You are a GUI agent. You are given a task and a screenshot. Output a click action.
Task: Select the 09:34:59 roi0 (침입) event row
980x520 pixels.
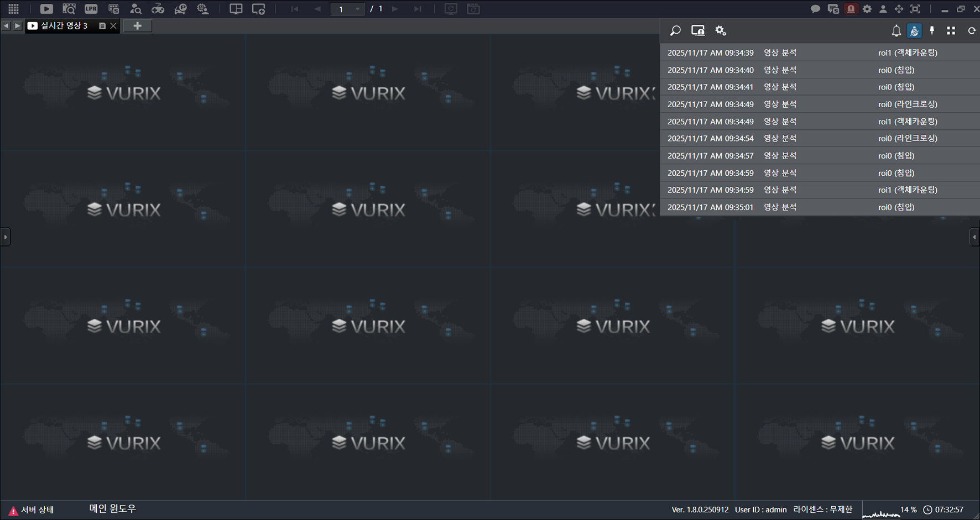(x=820, y=172)
